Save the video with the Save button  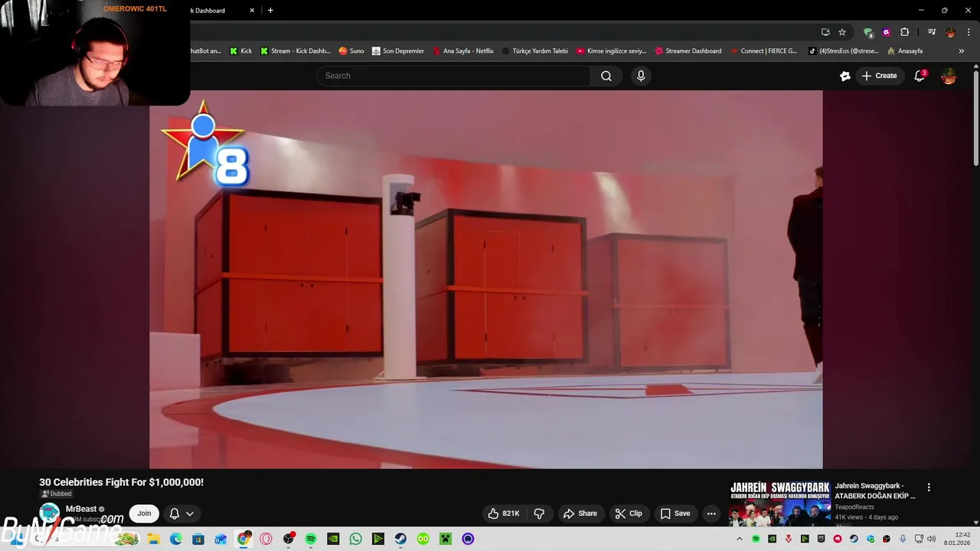[675, 514]
